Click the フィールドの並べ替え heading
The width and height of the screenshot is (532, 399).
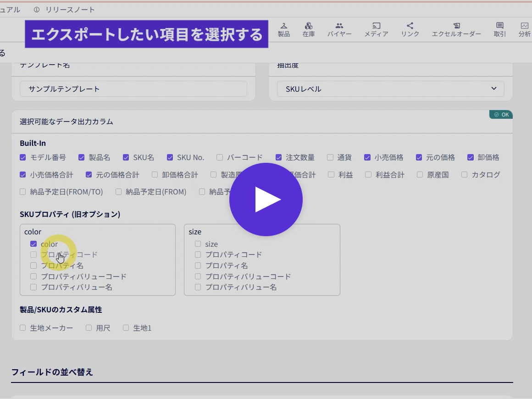tap(52, 372)
